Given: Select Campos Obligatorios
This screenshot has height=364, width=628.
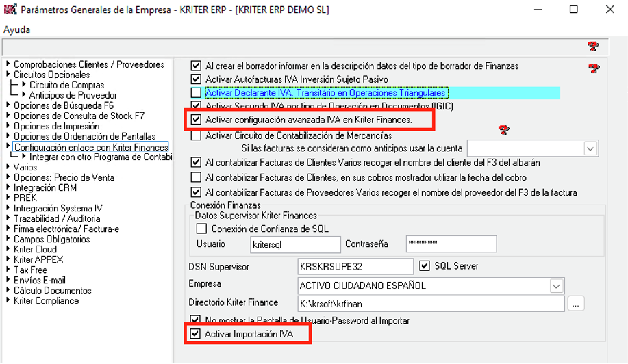Looking at the screenshot, I should pos(51,239).
